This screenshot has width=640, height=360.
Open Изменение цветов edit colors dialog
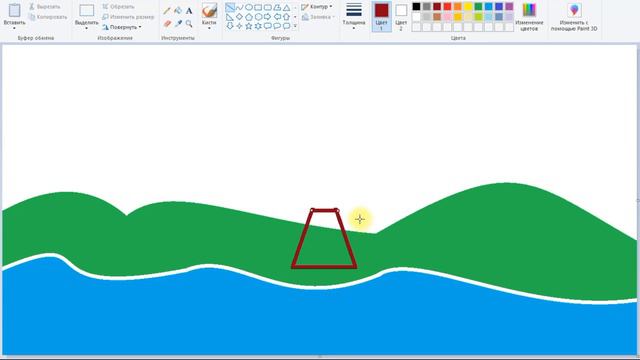[x=529, y=16]
